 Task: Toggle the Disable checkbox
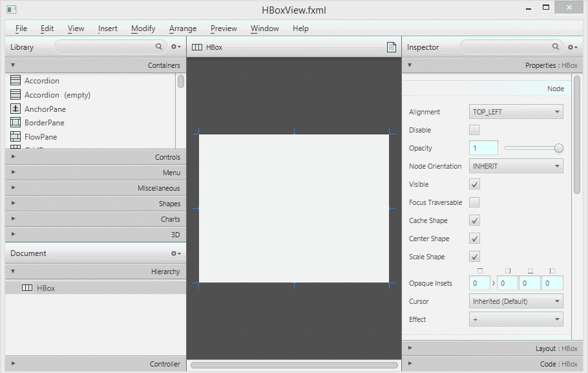[x=474, y=130]
